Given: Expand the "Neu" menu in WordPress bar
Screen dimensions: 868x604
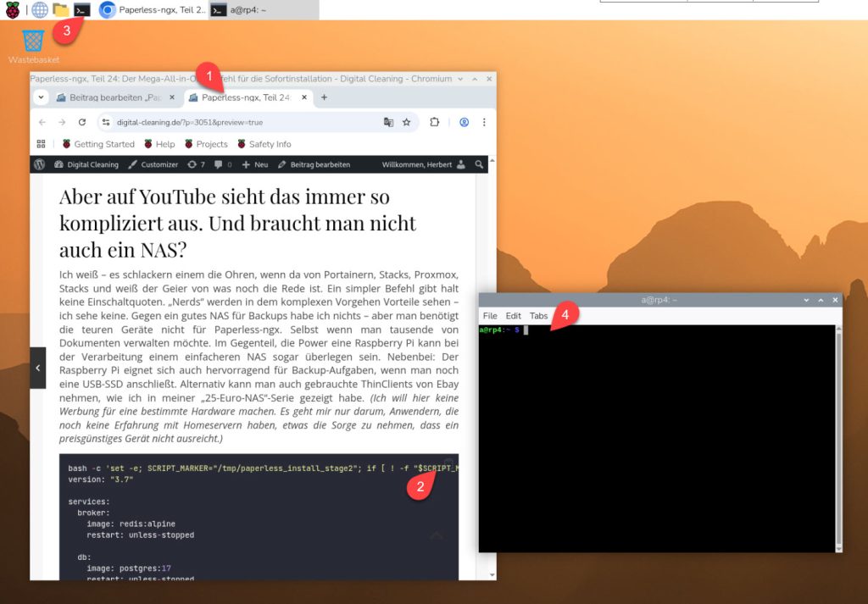Looking at the screenshot, I should click(254, 164).
